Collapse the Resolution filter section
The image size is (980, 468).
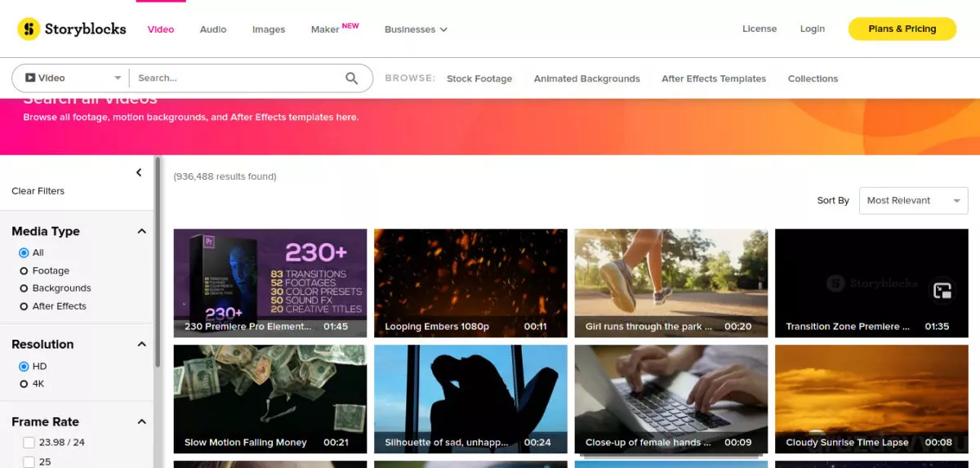tap(141, 344)
